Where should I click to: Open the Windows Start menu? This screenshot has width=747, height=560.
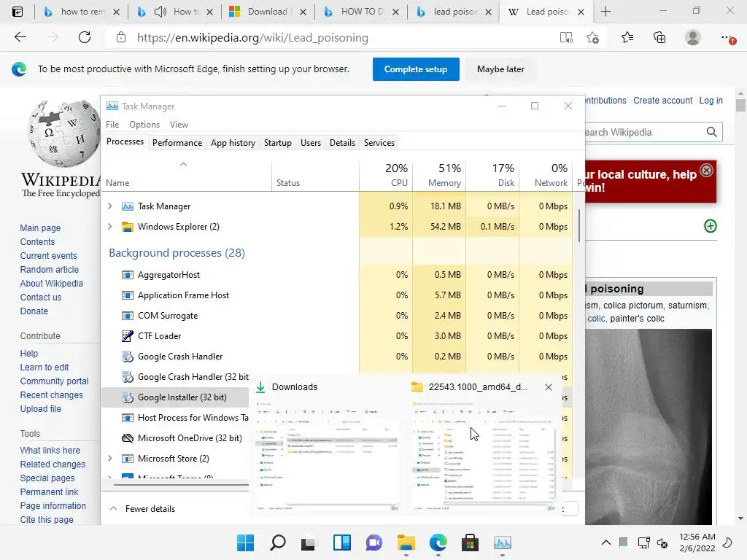click(245, 542)
